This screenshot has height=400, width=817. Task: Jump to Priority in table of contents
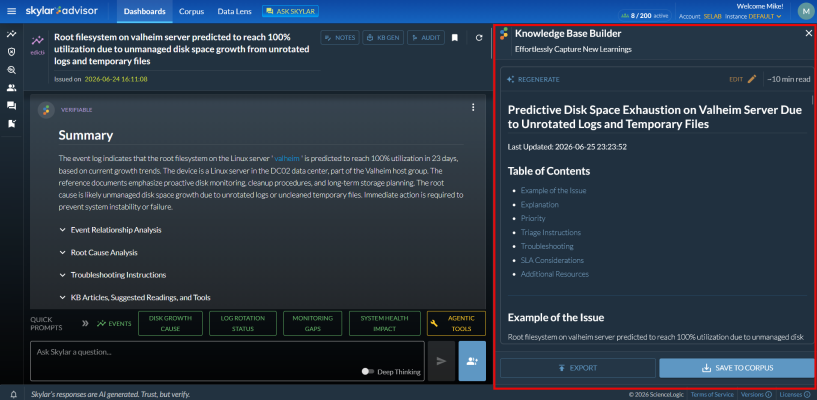[x=533, y=218]
